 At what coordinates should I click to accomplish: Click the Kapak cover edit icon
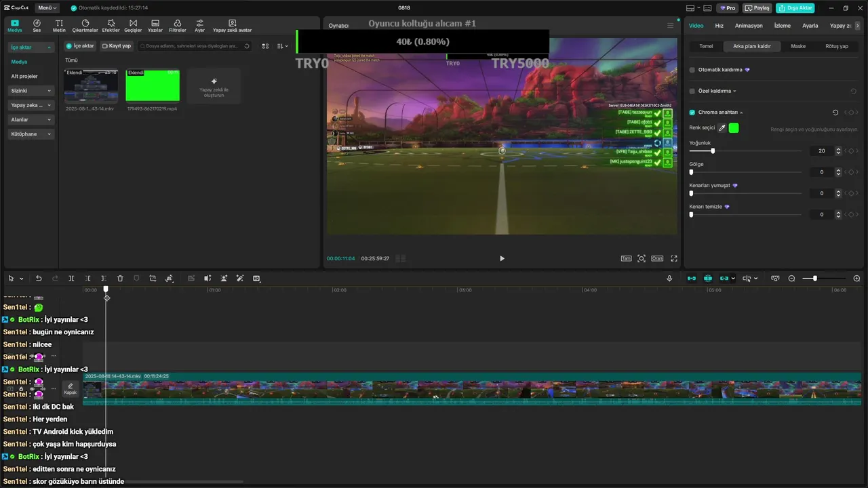coord(71,388)
